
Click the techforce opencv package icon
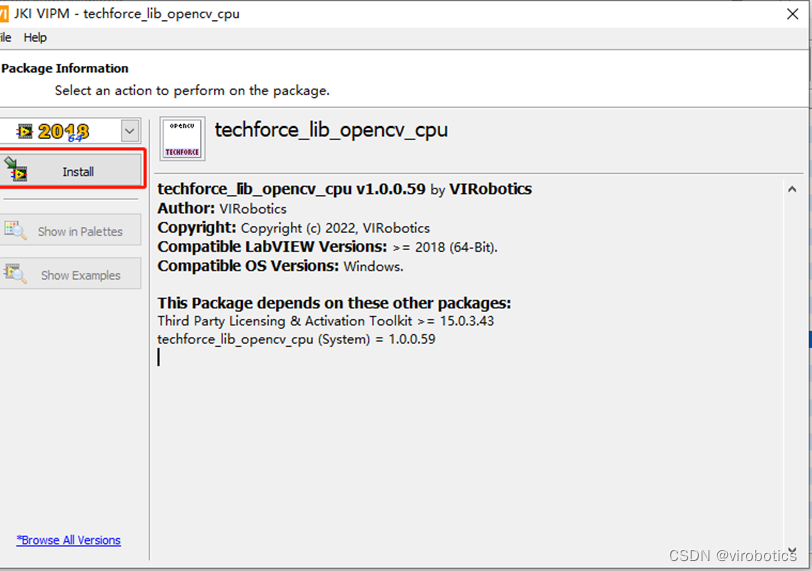coord(182,139)
